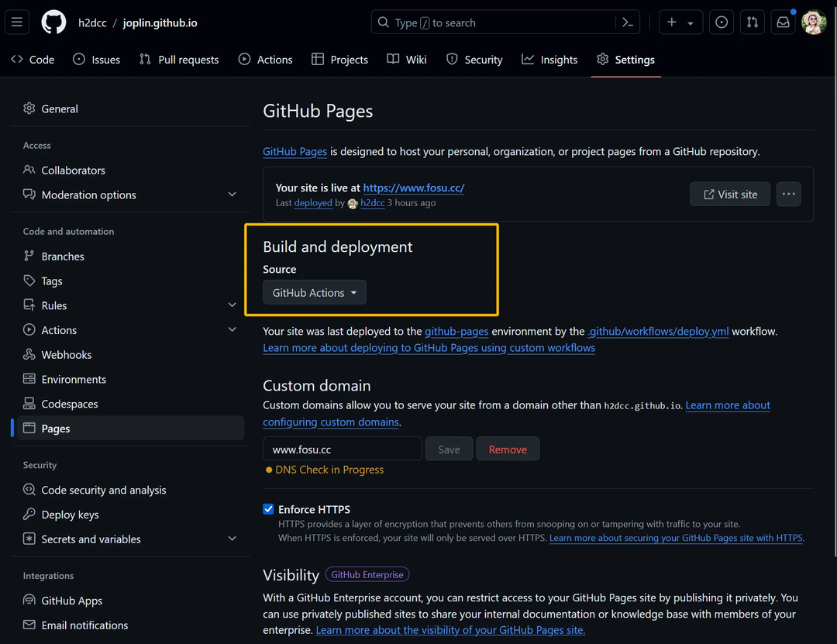Expand the Moderation options section
The width and height of the screenshot is (837, 644).
pyautogui.click(x=89, y=195)
